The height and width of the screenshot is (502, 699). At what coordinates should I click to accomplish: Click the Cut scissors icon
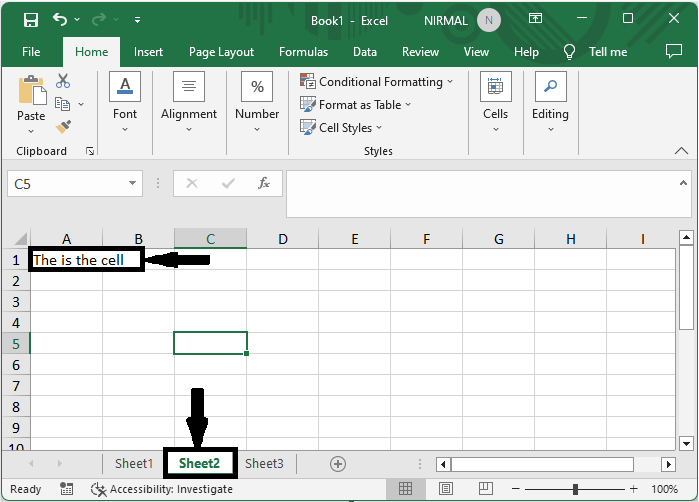(63, 81)
